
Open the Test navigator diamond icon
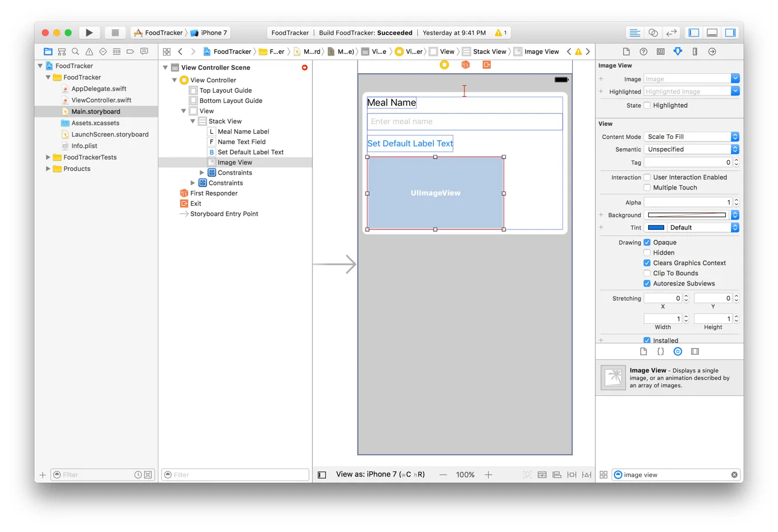(103, 51)
